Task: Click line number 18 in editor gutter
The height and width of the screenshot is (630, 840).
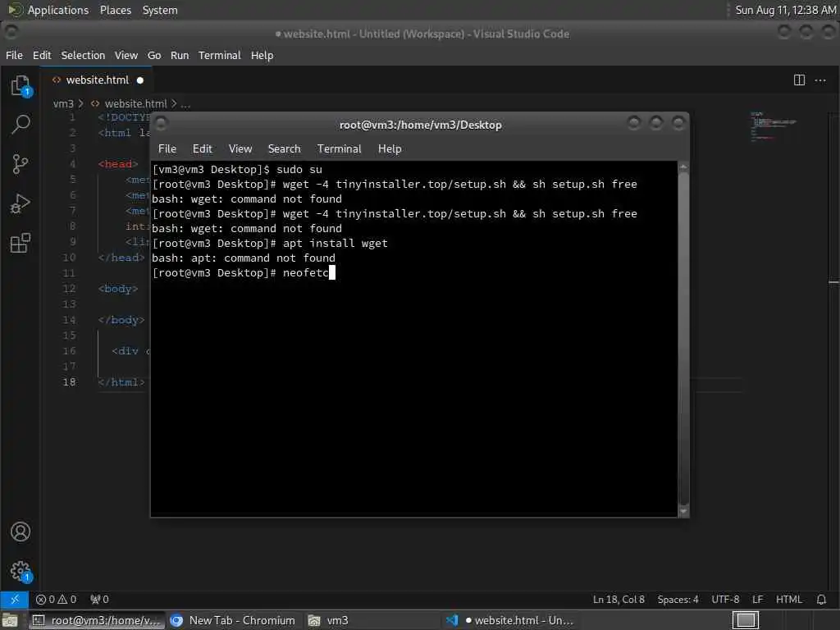Action: tap(69, 382)
